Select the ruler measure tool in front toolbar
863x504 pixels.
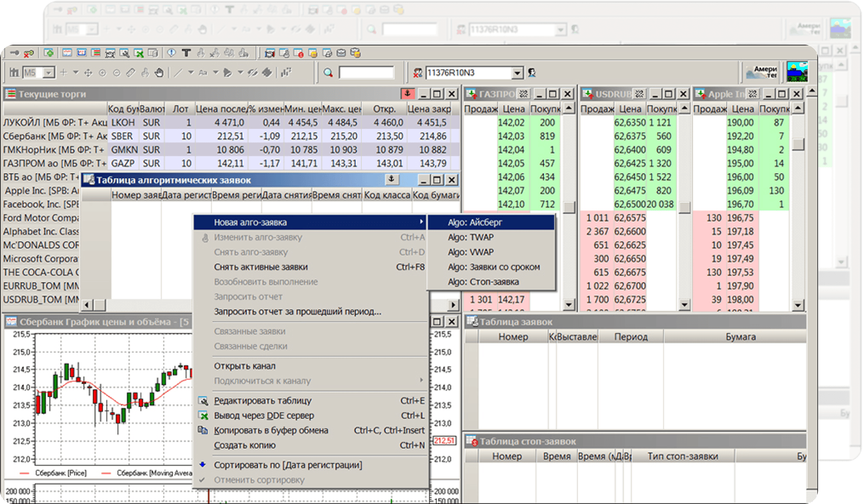(x=131, y=73)
